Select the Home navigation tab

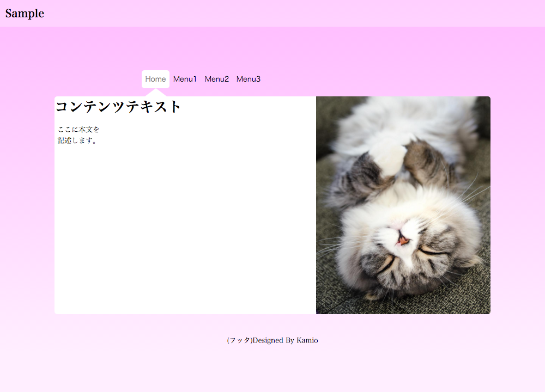(x=155, y=79)
